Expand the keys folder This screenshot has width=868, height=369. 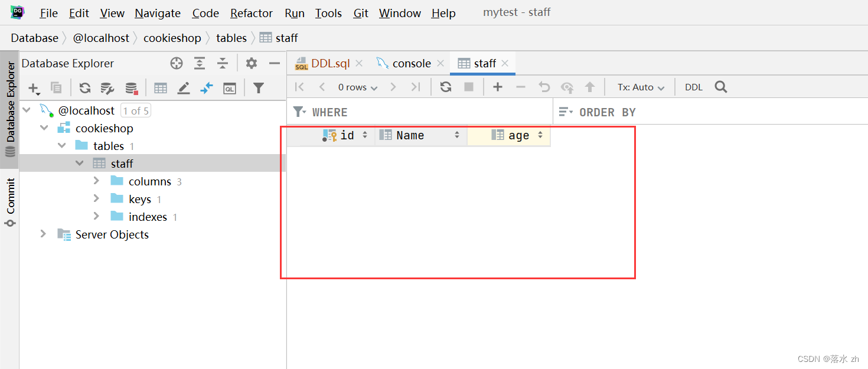[97, 198]
